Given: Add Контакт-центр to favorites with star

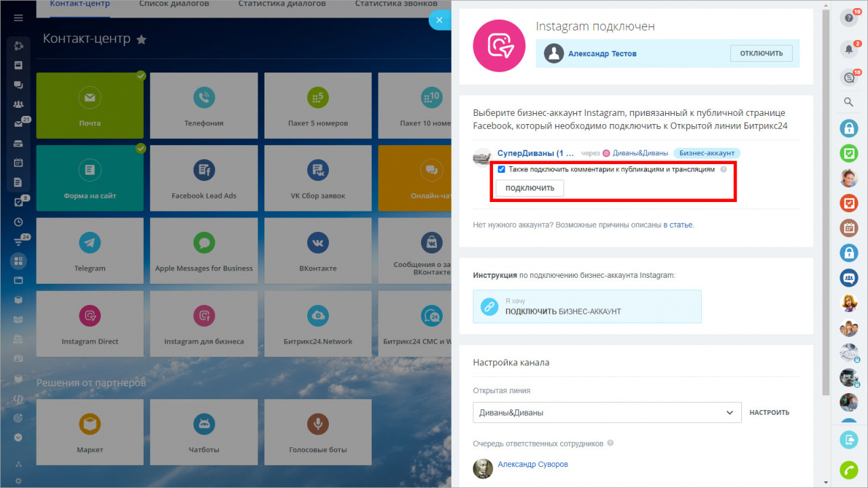Looking at the screenshot, I should [141, 40].
